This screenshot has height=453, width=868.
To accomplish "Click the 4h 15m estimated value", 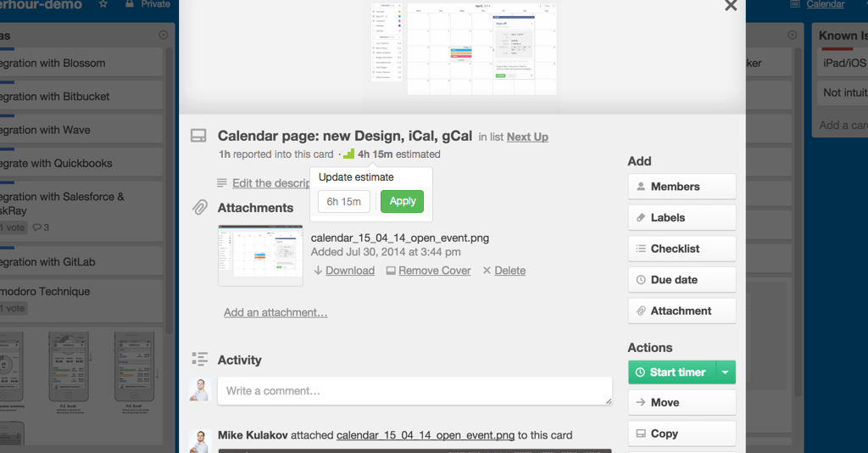I will [x=375, y=154].
